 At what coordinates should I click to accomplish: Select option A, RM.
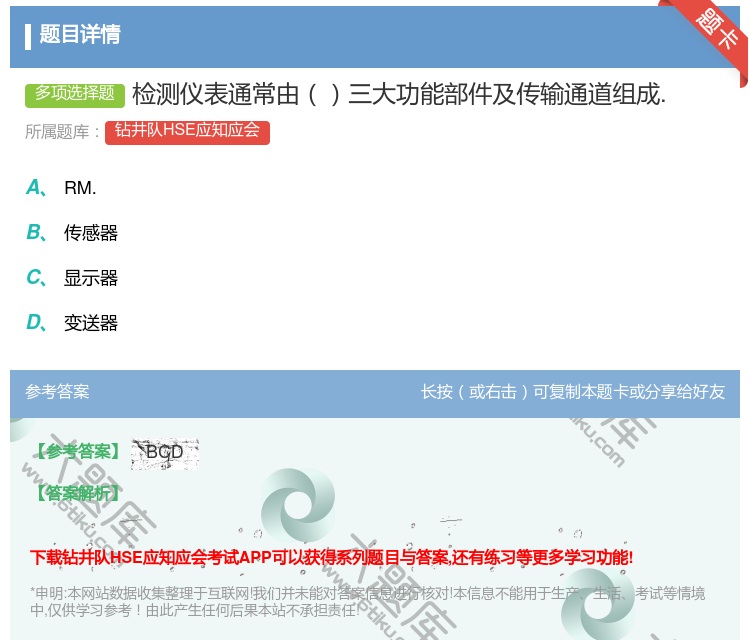coord(61,188)
